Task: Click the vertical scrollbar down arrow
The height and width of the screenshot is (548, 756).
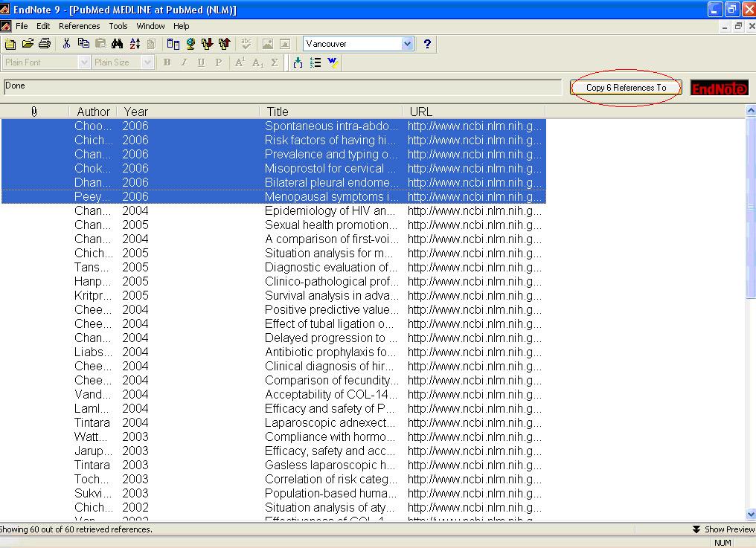Action: tap(751, 515)
